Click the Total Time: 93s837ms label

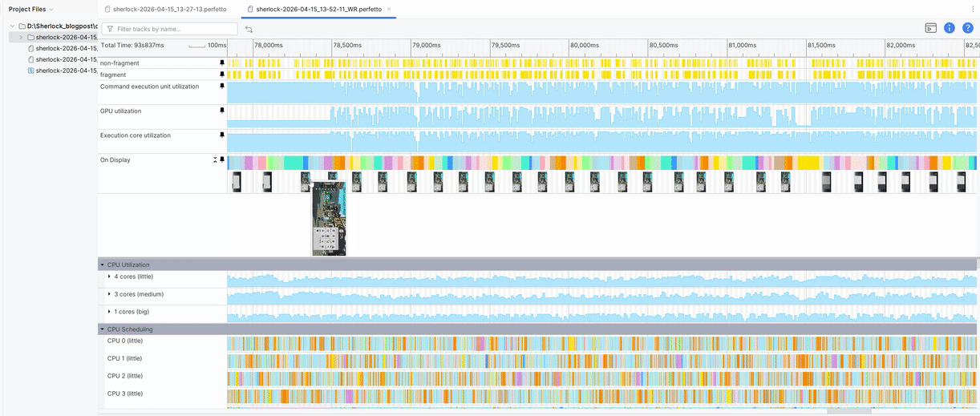point(132,46)
